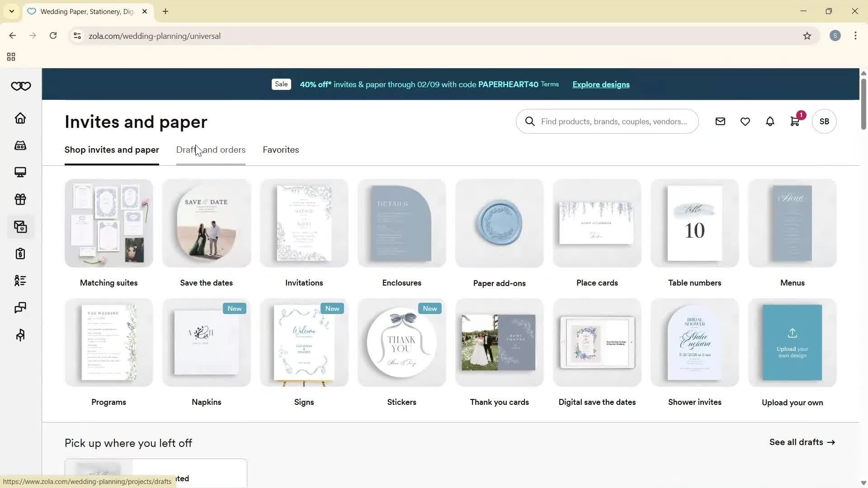Open favorites via the heart icon in header
The width and height of the screenshot is (868, 488).
pos(745,121)
